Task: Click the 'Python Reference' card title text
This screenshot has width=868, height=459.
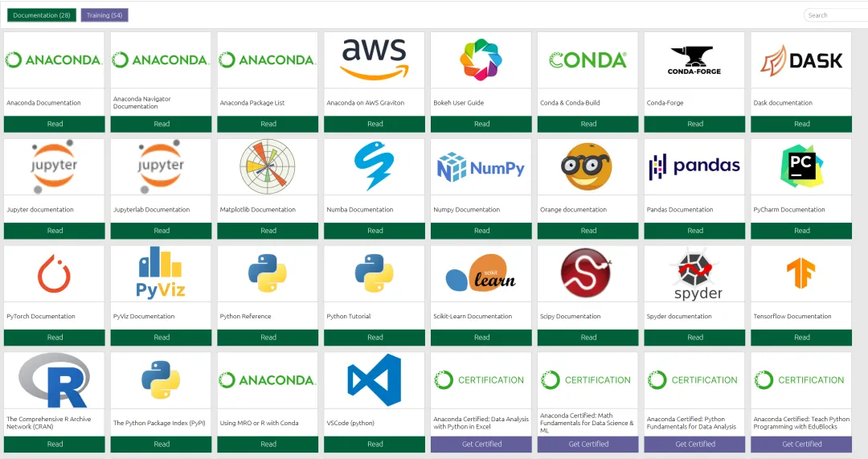Action: 245,317
